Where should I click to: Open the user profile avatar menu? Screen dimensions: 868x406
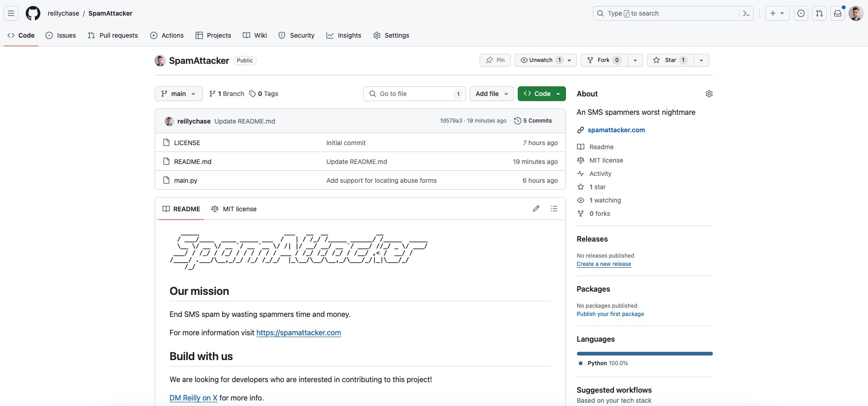click(856, 13)
